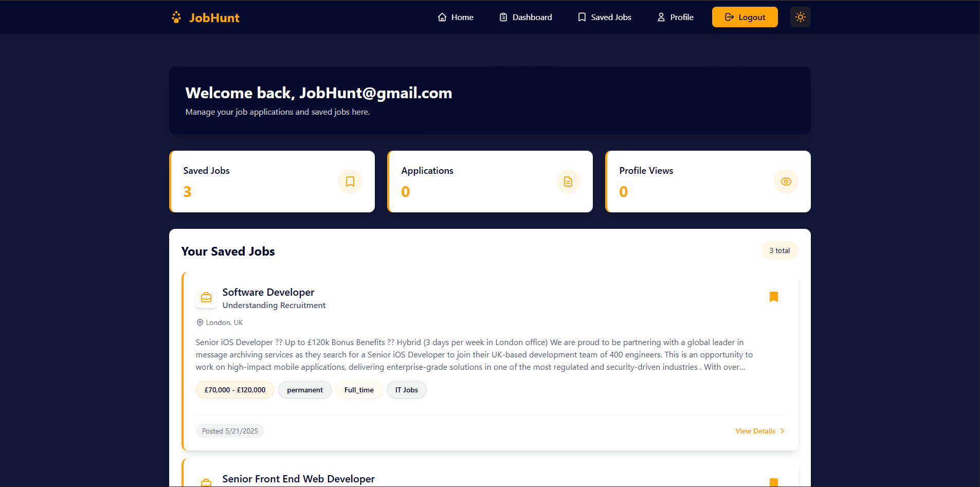Select the Saved Jobs stat card
This screenshot has width=980, height=487.
tap(272, 182)
